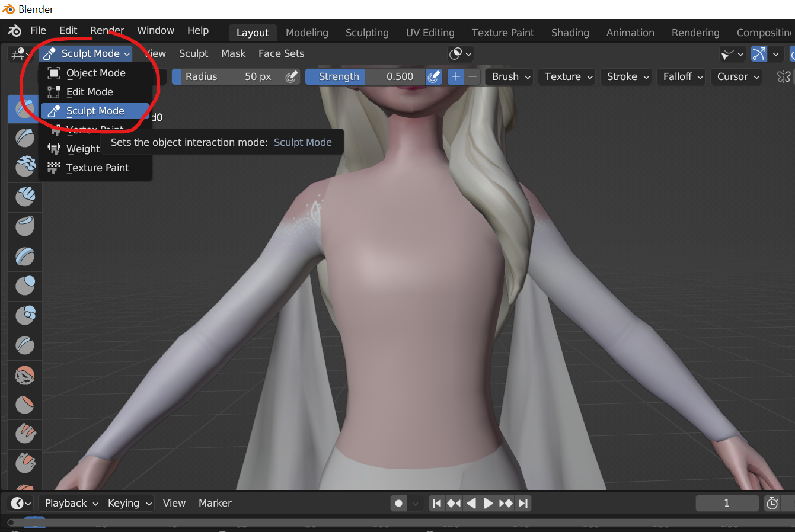This screenshot has height=532, width=795.
Task: Select the Clay Thumb brush tool
Action: pos(24,227)
